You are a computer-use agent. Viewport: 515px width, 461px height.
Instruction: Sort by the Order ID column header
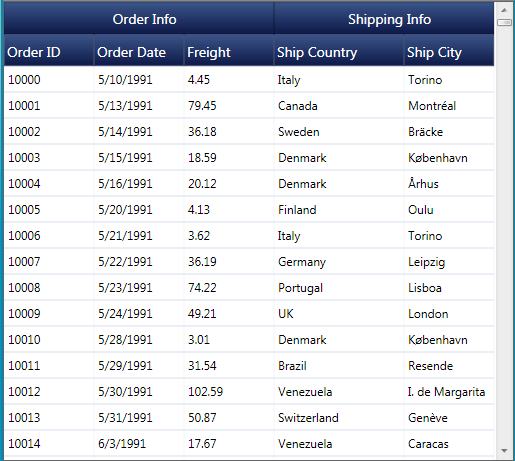[49, 50]
